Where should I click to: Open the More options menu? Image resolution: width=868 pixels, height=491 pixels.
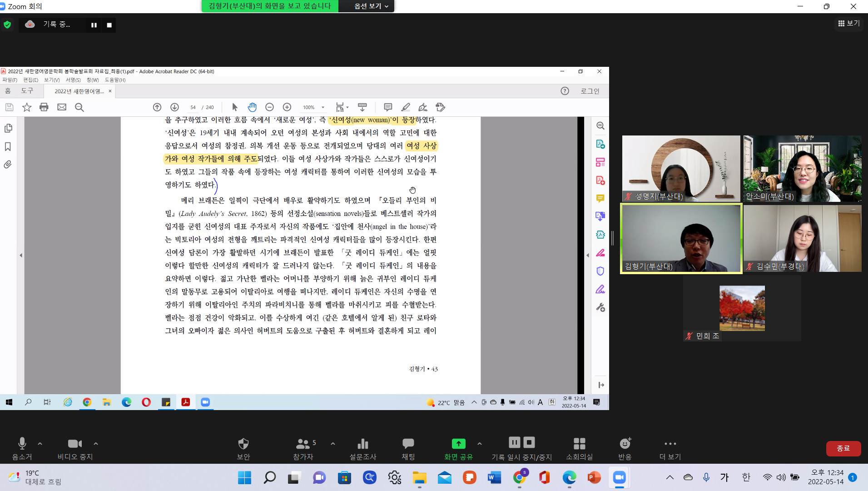(670, 448)
